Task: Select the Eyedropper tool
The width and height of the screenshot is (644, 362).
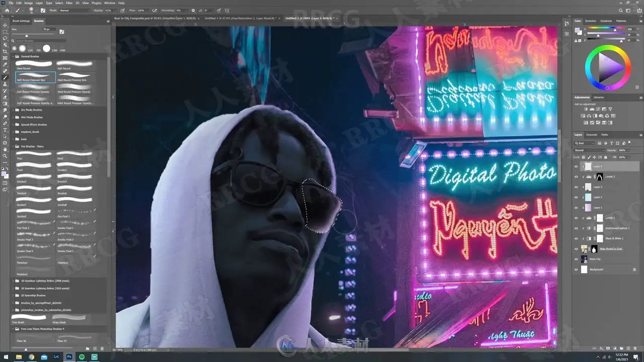Action: (x=5, y=64)
